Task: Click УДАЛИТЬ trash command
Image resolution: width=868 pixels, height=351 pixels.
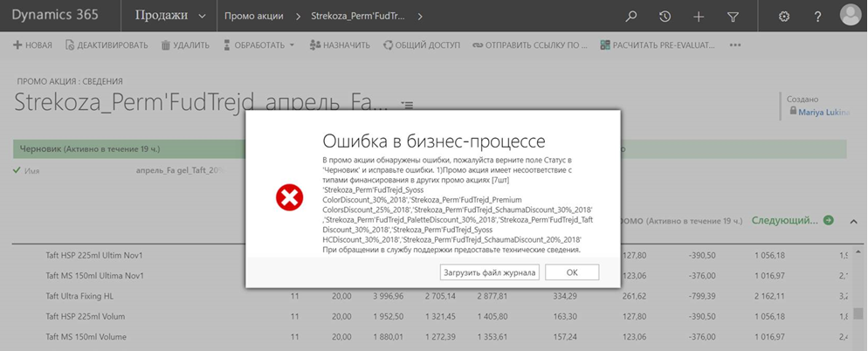Action: [x=185, y=45]
